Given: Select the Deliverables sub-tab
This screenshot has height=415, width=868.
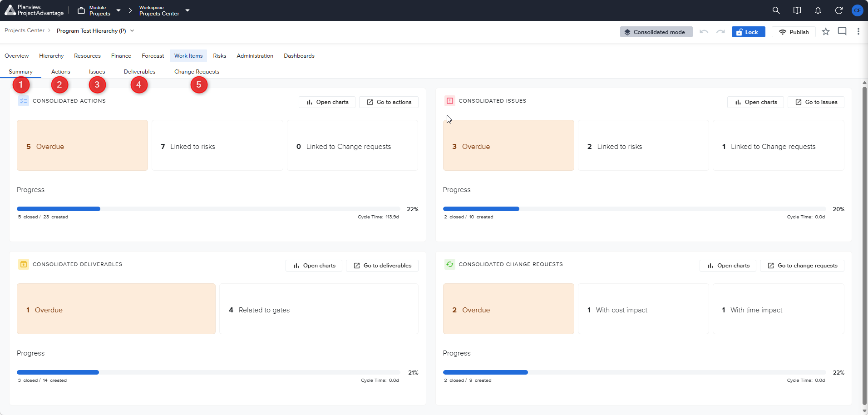Looking at the screenshot, I should pos(139,72).
